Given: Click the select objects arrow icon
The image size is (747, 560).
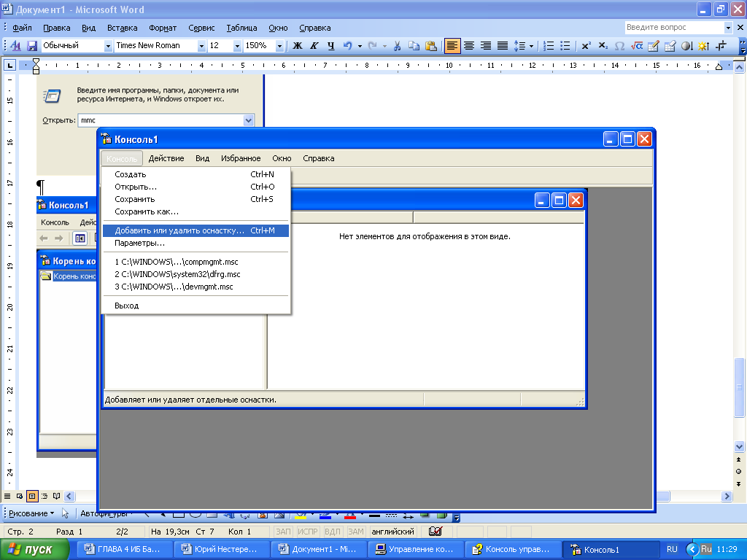Looking at the screenshot, I should point(66,513).
